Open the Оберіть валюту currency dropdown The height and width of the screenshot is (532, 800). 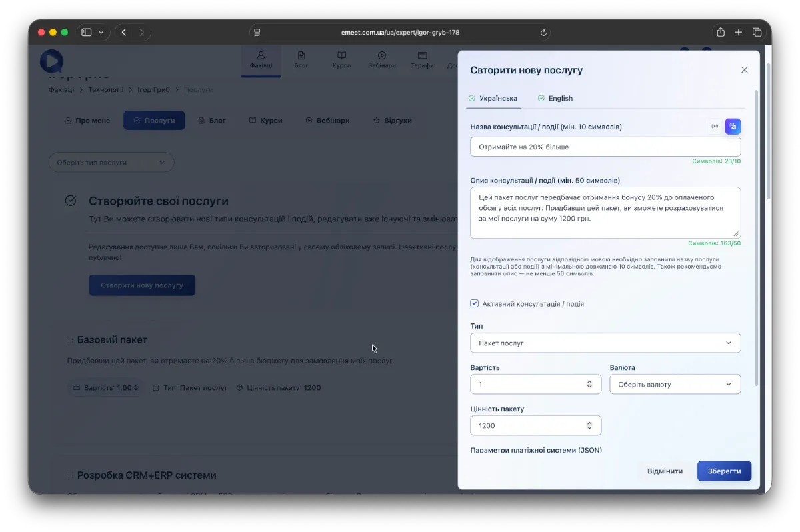point(675,384)
